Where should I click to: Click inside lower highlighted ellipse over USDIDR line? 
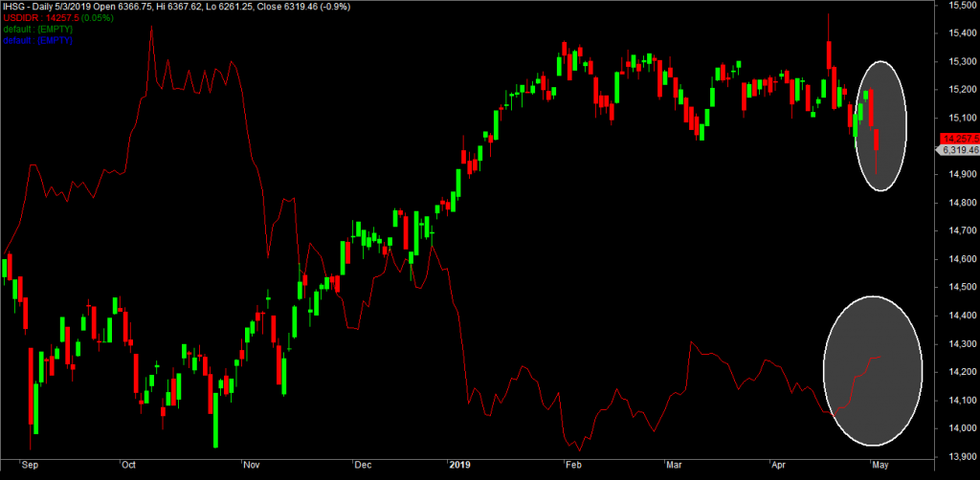click(x=872, y=371)
